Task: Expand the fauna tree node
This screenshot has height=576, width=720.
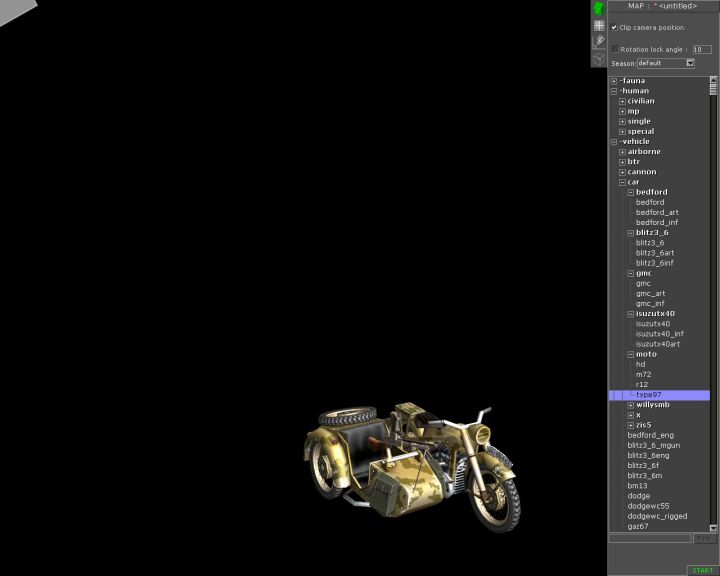Action: click(x=614, y=81)
